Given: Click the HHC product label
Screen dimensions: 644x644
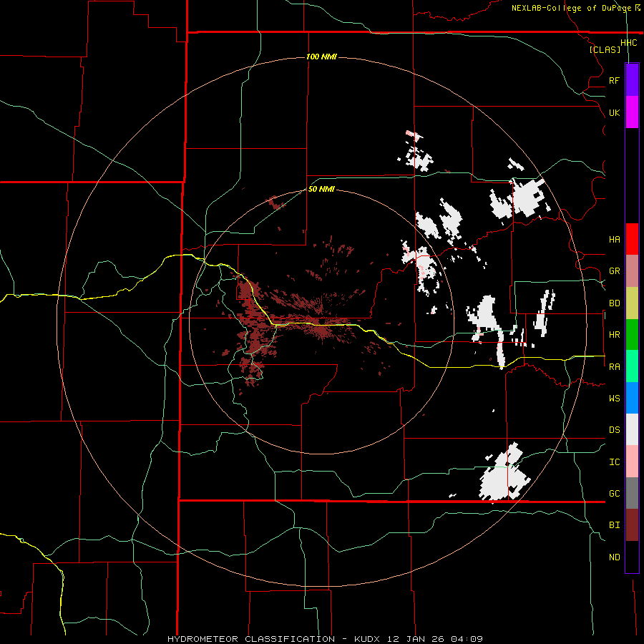Looking at the screenshot, I should pyautogui.click(x=628, y=43).
